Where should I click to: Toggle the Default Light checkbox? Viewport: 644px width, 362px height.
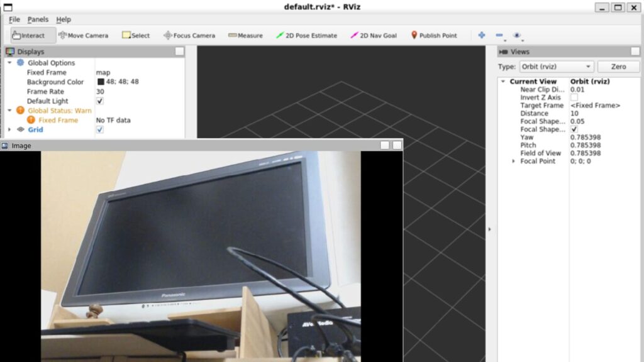(x=100, y=101)
